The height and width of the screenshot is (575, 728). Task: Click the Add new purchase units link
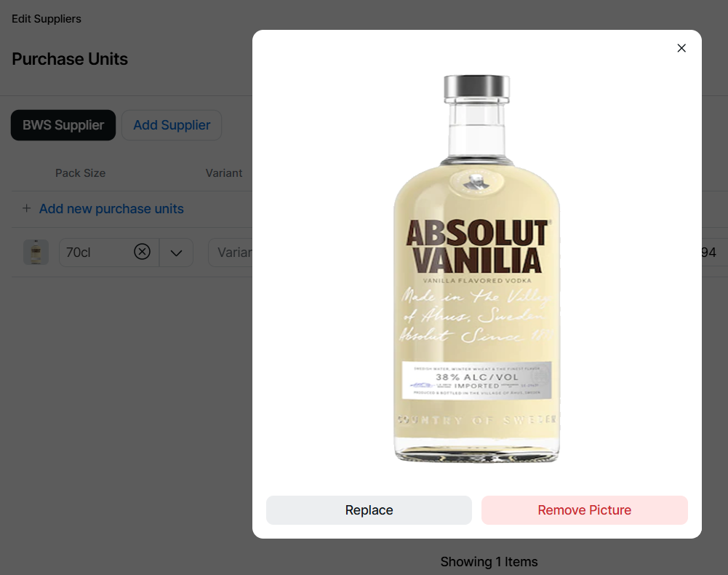[x=111, y=209]
